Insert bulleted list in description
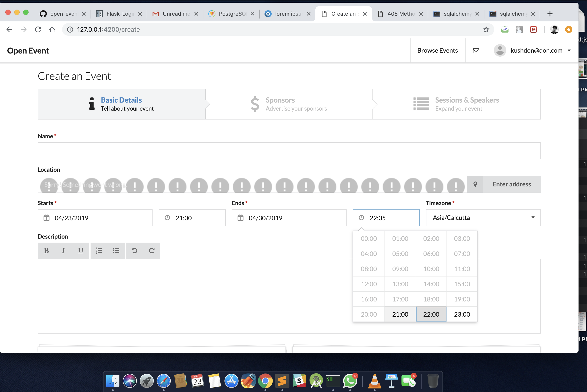 click(x=116, y=250)
